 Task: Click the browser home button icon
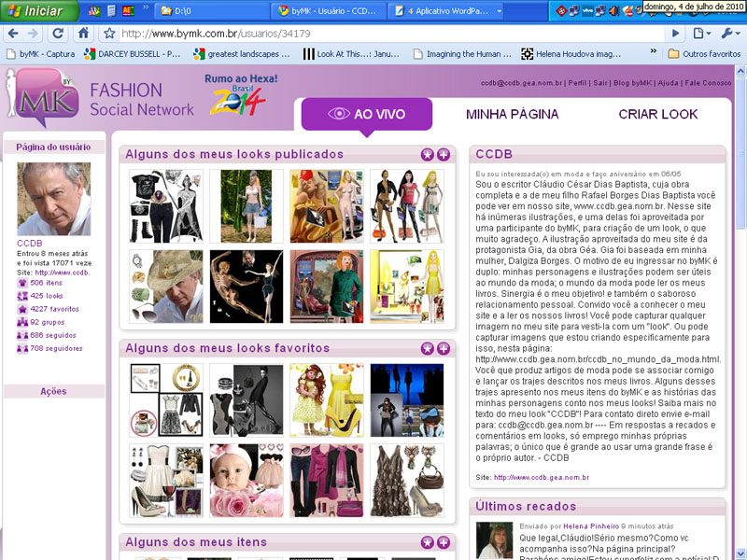(84, 34)
